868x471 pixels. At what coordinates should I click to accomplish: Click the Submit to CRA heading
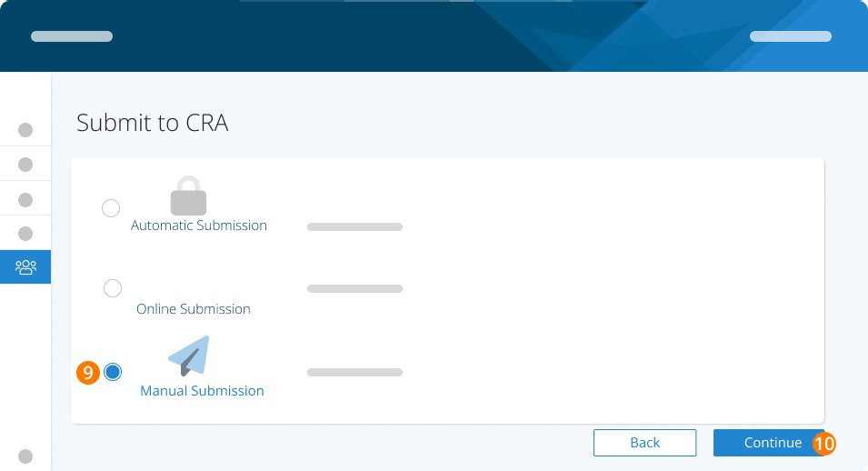tap(152, 123)
